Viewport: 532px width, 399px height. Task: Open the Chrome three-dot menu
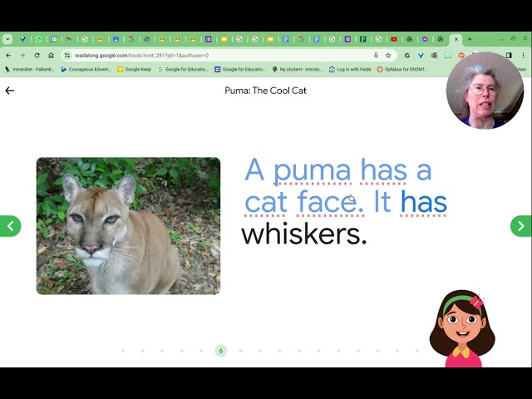point(523,56)
